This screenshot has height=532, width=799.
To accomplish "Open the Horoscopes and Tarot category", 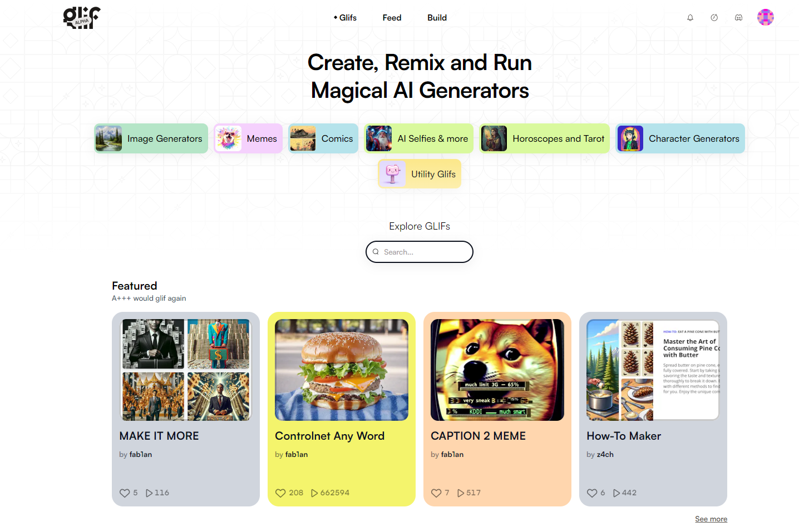I will [x=544, y=138].
